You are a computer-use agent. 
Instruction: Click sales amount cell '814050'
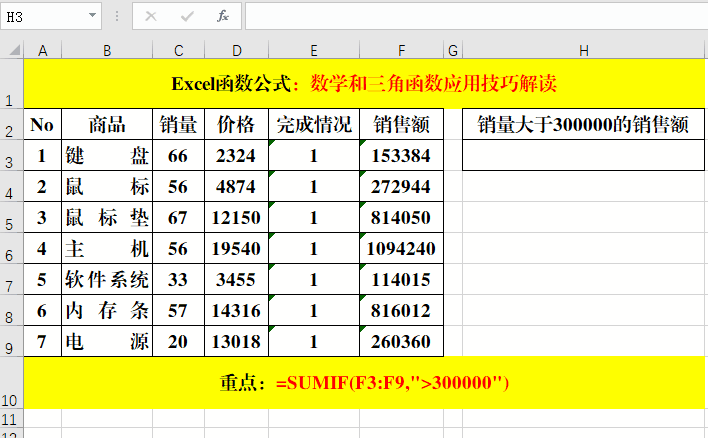(x=401, y=217)
